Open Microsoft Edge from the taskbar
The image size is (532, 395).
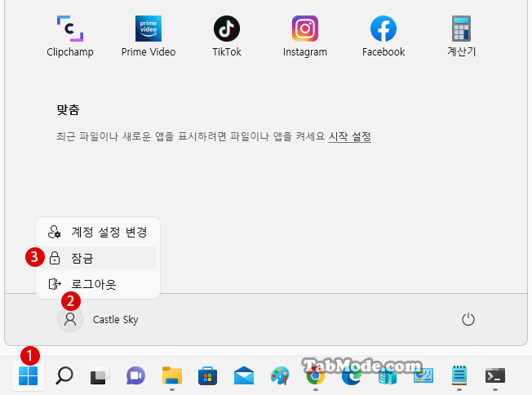352,375
